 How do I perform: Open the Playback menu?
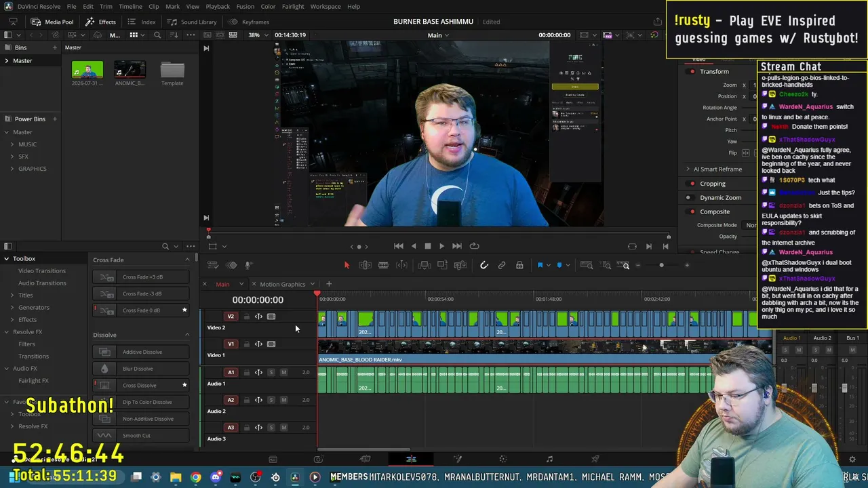[x=218, y=7]
